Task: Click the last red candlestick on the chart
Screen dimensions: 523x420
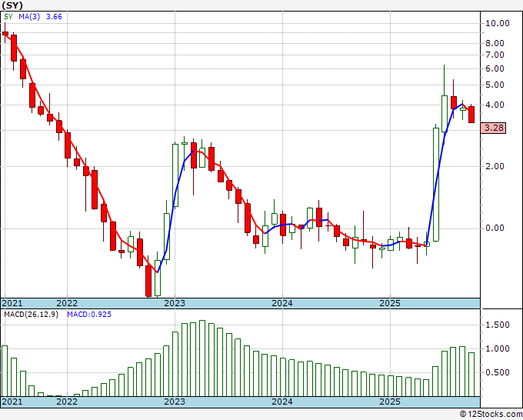Action: [x=471, y=115]
